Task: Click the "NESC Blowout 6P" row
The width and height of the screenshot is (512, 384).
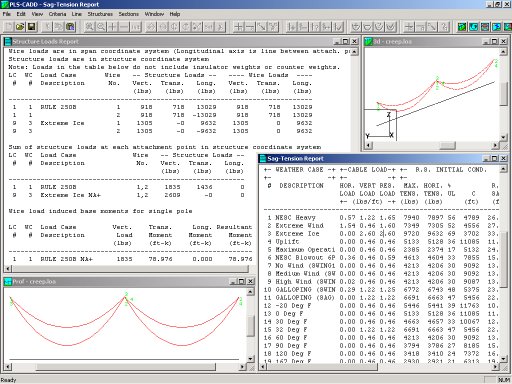Action: pos(382,258)
